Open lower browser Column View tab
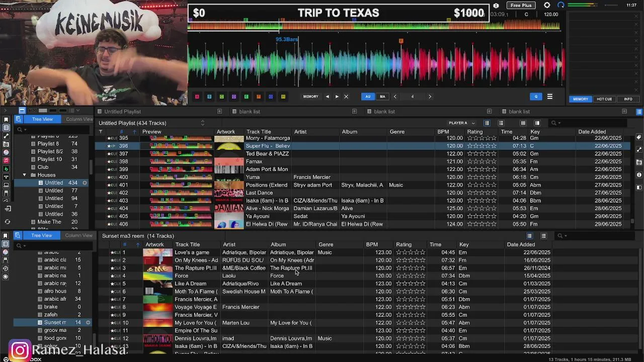 [x=78, y=235]
